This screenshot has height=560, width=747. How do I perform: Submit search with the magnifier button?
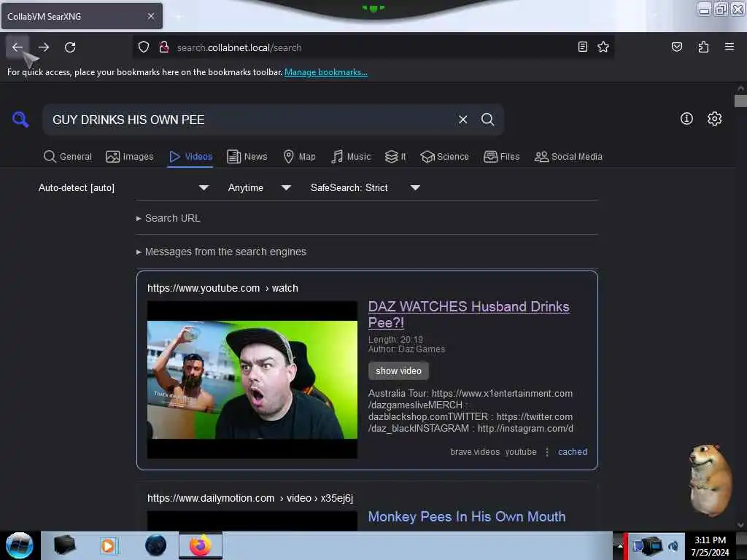tap(487, 120)
